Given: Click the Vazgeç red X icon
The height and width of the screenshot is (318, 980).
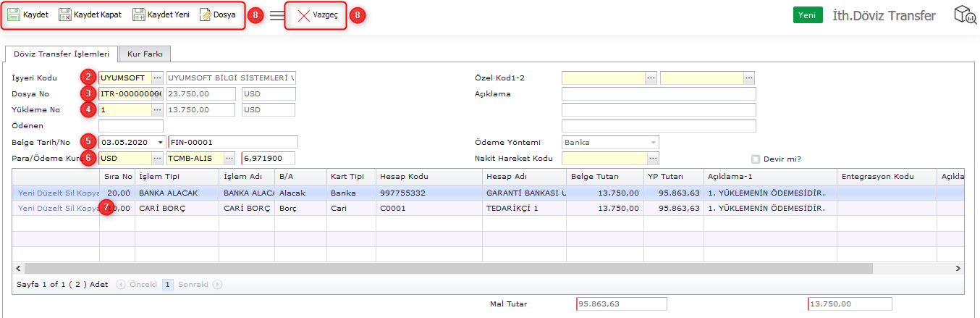Looking at the screenshot, I should click(x=304, y=15).
